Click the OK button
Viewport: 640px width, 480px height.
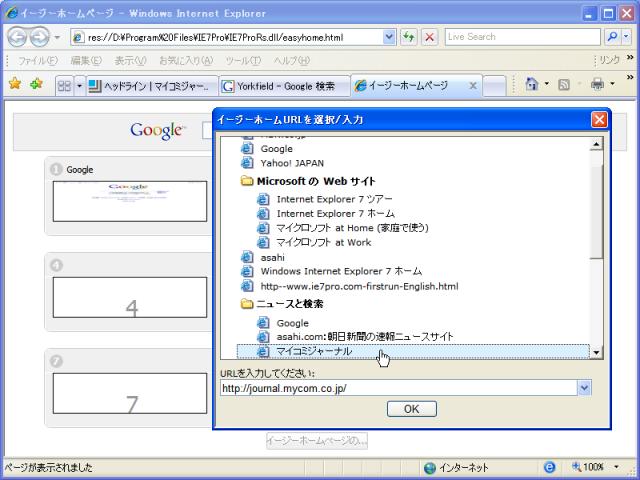[x=411, y=409]
